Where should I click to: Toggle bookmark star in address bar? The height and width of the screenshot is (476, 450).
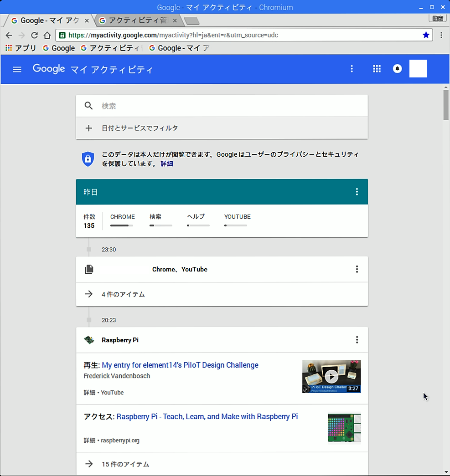(426, 35)
